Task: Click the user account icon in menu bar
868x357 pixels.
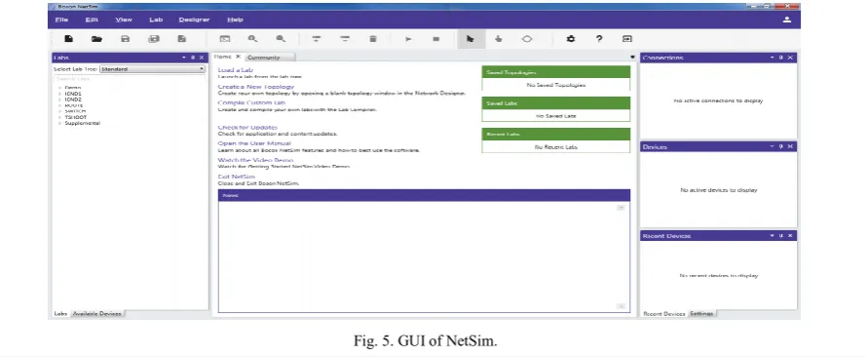Action: [x=786, y=20]
